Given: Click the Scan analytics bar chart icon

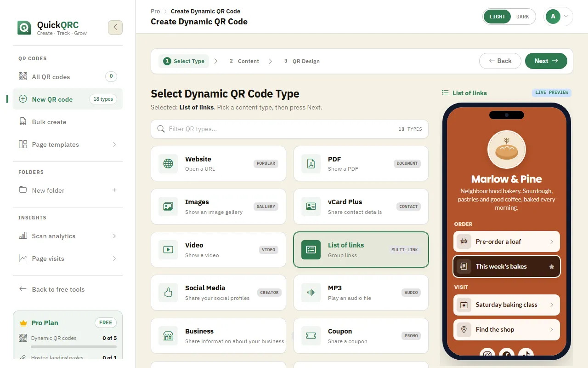Looking at the screenshot, I should point(23,236).
